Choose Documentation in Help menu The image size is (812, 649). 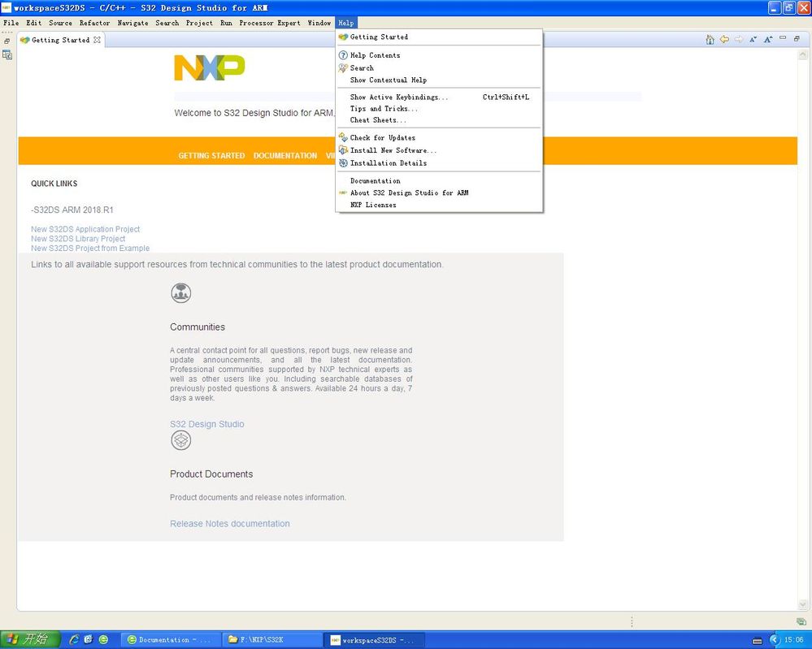(439, 180)
